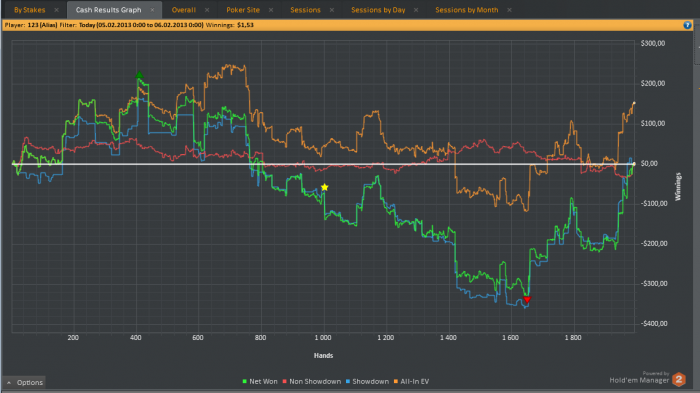Click the $0,00 axis value
Image resolution: width=700 pixels, height=393 pixels.
pos(649,163)
